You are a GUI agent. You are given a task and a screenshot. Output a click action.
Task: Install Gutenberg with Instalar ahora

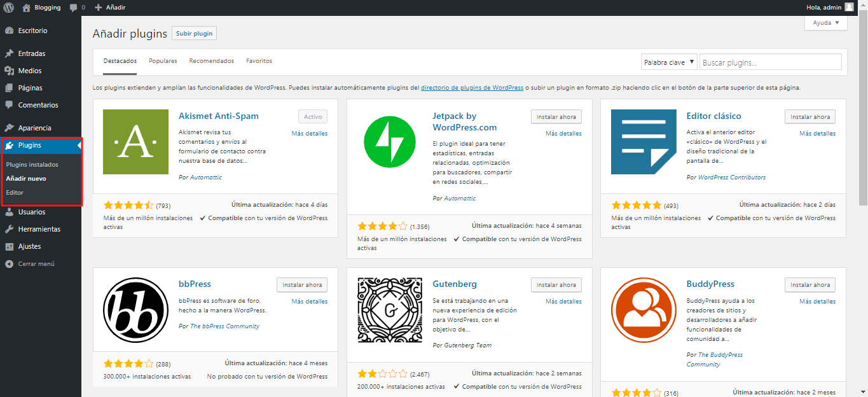coord(556,285)
